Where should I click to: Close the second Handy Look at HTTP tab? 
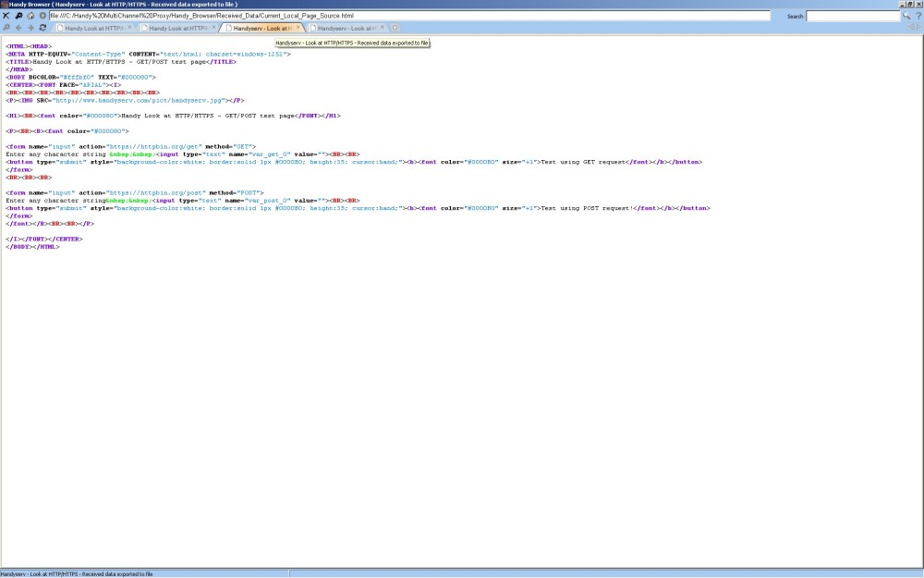pos(214,27)
